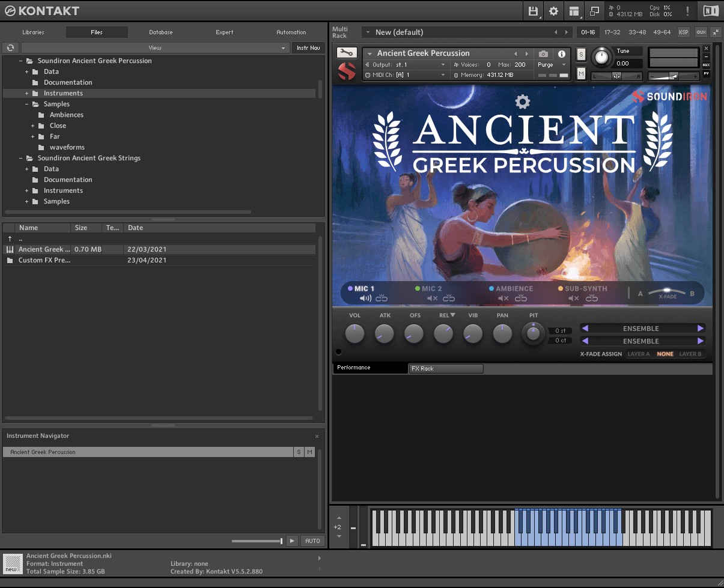Screen dimensions: 724x588
Task: Click the link icon under MIC 1
Action: [382, 298]
